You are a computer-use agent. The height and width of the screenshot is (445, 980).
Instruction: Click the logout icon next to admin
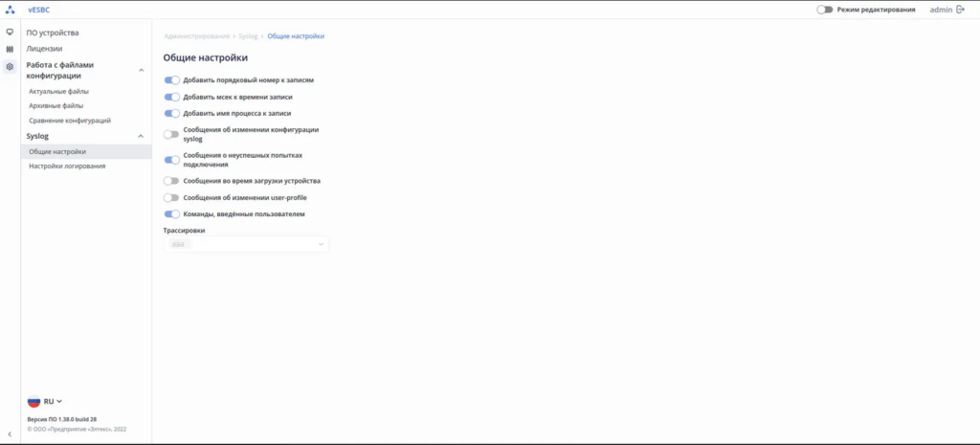pyautogui.click(x=960, y=10)
